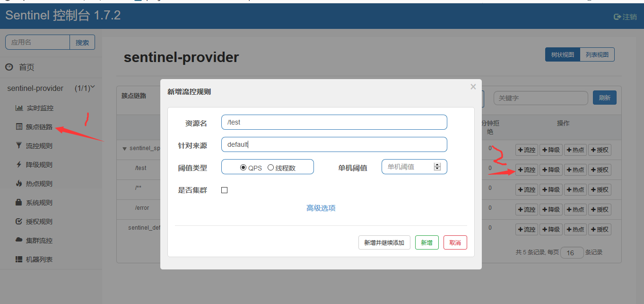Click +热点 in the first table row
This screenshot has height=304, width=644.
[575, 150]
